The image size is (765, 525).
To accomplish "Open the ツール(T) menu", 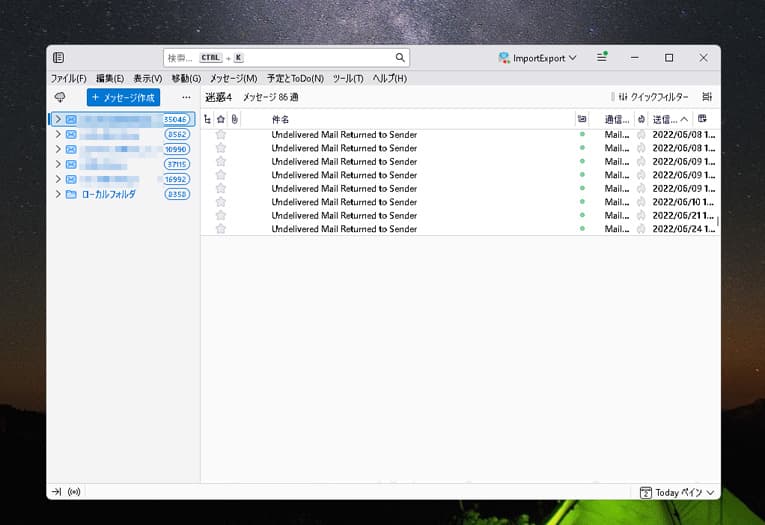I will [347, 78].
